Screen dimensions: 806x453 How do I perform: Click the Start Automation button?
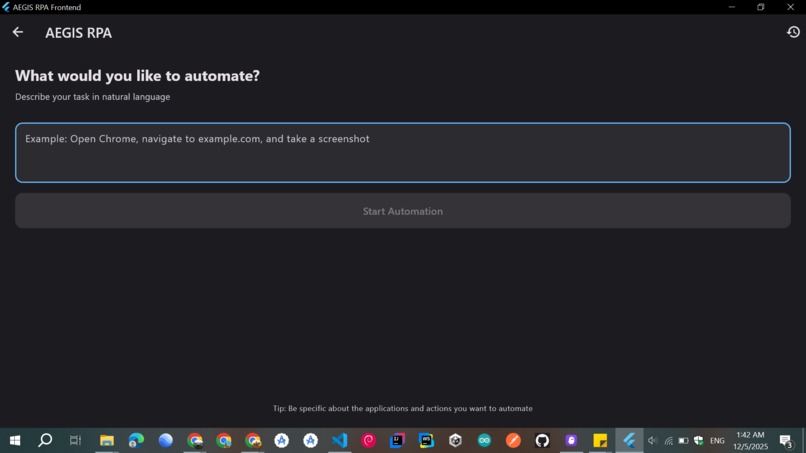pyautogui.click(x=402, y=211)
